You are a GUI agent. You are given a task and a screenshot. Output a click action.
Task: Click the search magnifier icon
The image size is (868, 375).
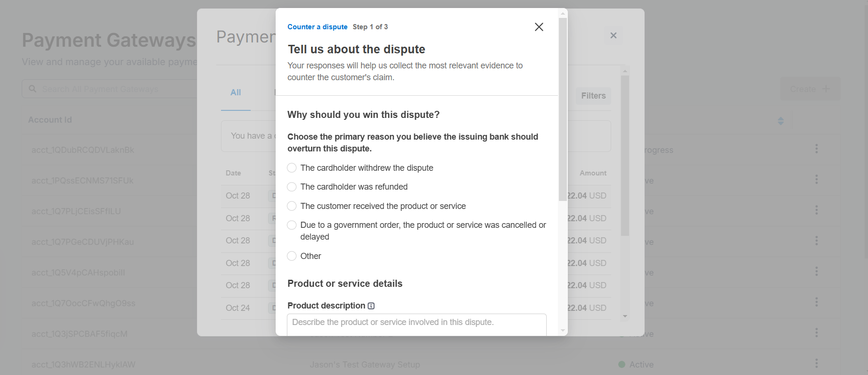pos(33,89)
